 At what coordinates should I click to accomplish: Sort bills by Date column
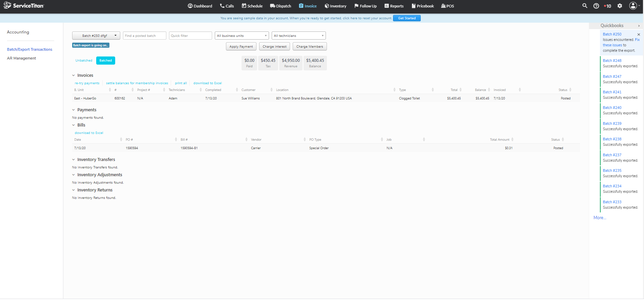(x=121, y=140)
